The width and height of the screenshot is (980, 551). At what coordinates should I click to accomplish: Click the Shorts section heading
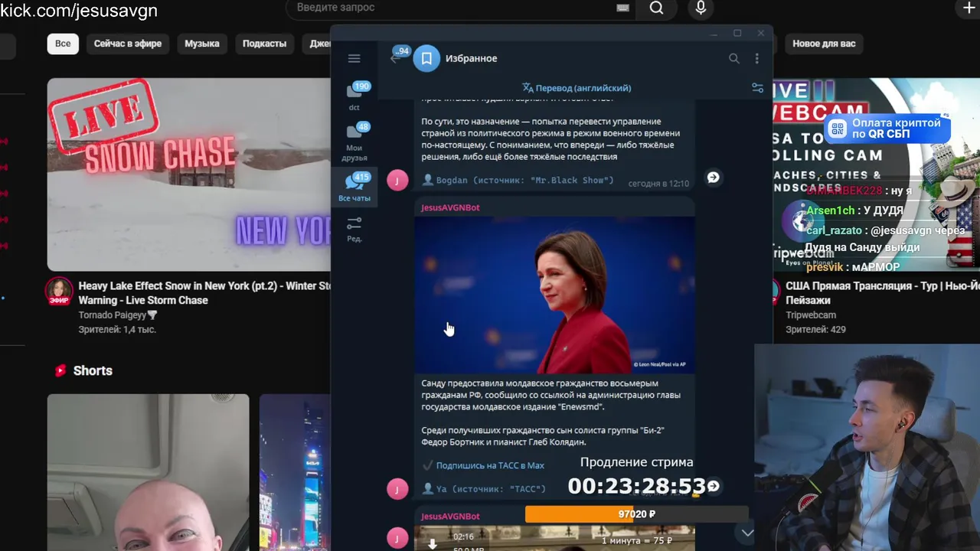click(x=93, y=370)
